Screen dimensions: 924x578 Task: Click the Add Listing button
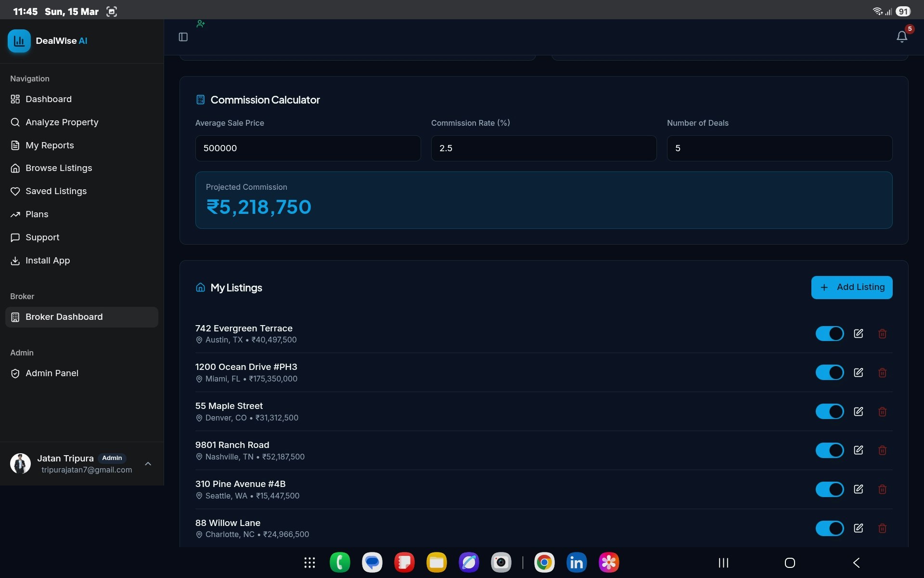pos(851,287)
